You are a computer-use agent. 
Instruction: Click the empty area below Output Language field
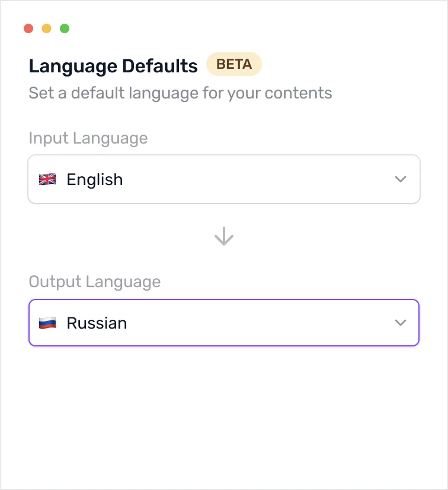tap(224, 415)
